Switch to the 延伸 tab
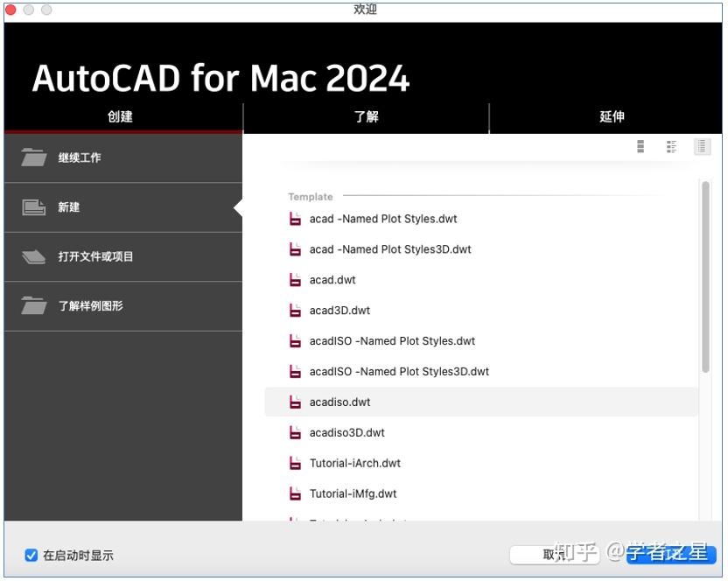Image resolution: width=728 pixels, height=581 pixels. (612, 116)
